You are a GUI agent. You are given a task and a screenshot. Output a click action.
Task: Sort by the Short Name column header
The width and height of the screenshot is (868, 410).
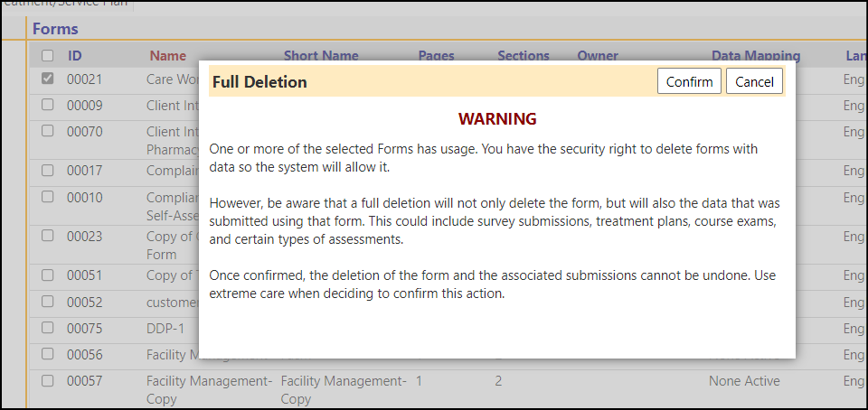321,55
